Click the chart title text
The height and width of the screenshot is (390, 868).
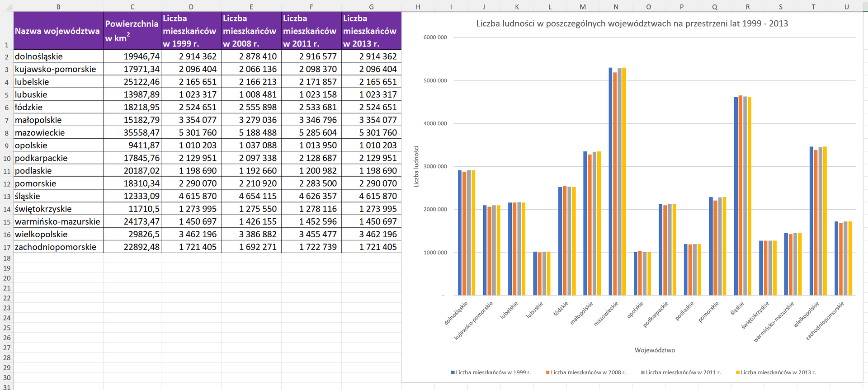pos(632,23)
